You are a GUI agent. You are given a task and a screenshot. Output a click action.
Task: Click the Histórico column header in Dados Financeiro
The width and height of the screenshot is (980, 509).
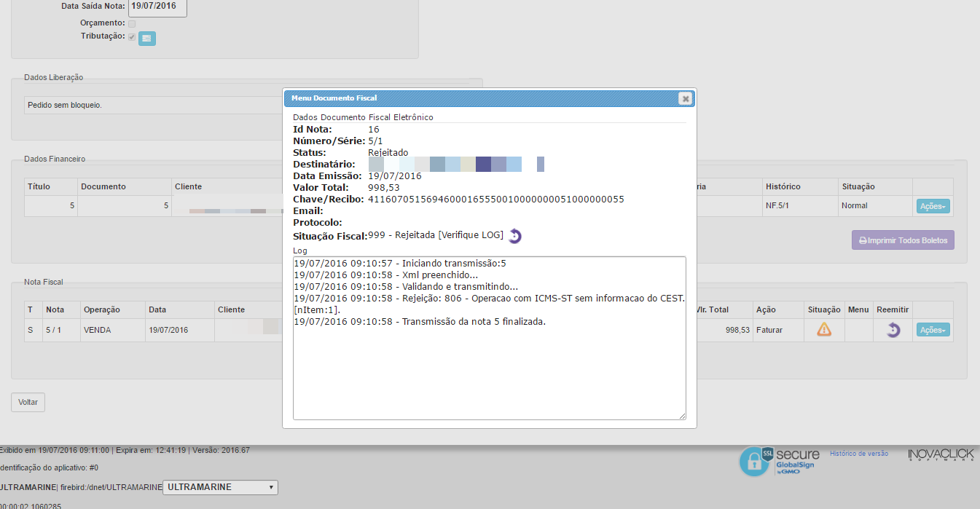(783, 186)
